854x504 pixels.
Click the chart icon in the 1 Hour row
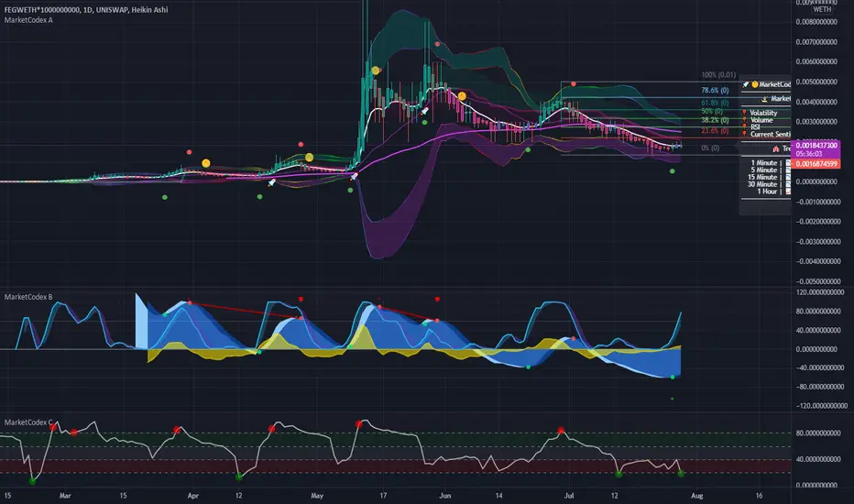(788, 192)
